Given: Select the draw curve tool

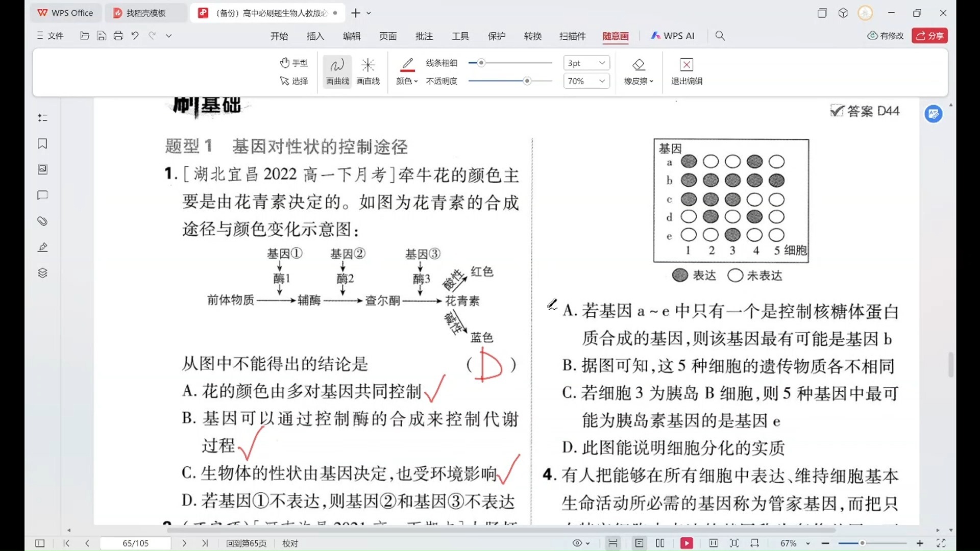Looking at the screenshot, I should pyautogui.click(x=337, y=71).
